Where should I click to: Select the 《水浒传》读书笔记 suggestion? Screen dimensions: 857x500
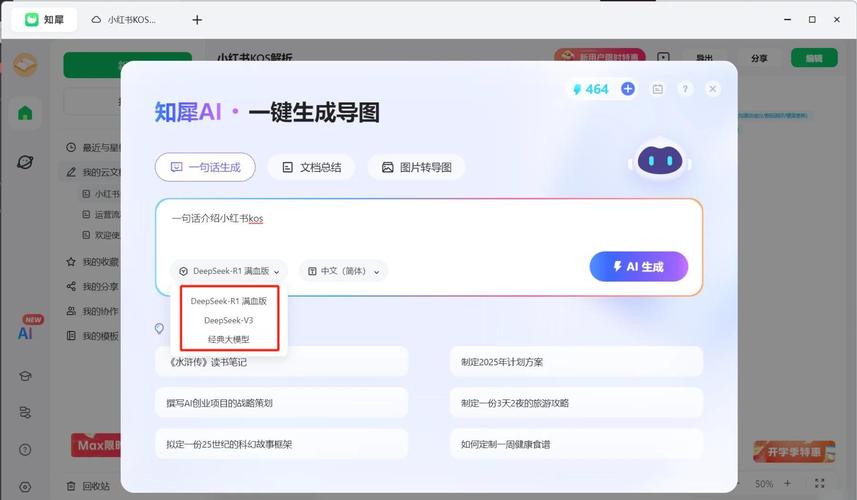click(x=281, y=362)
